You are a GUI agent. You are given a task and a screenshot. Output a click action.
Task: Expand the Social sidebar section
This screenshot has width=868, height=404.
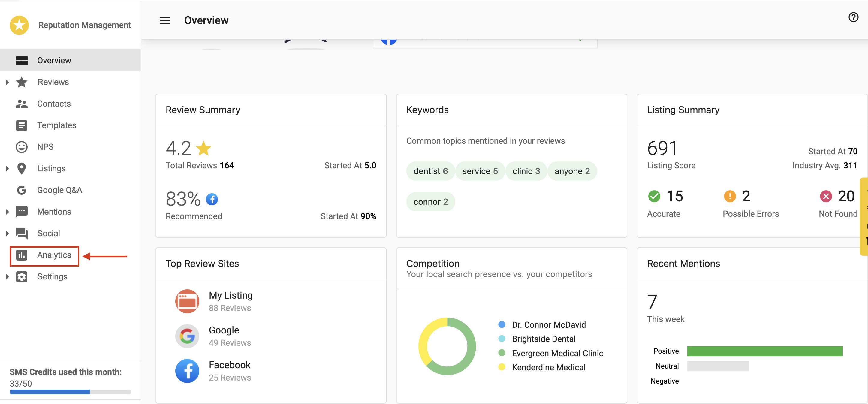pyautogui.click(x=7, y=233)
